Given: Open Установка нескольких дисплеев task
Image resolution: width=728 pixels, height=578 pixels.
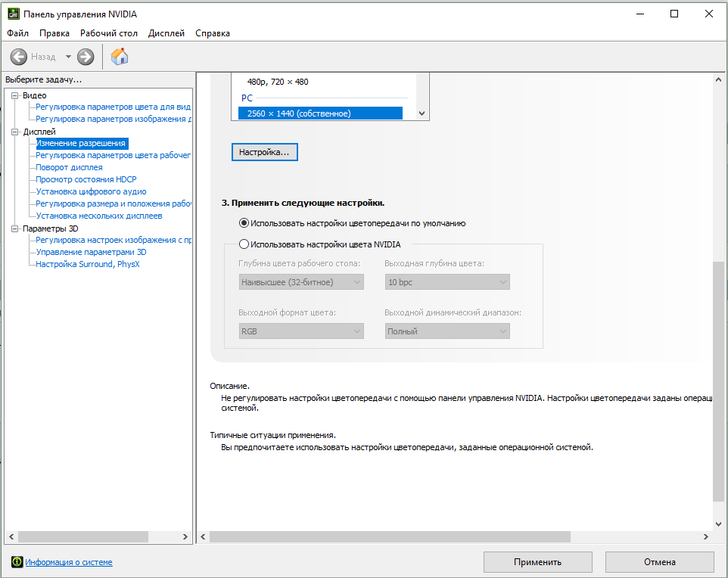Looking at the screenshot, I should click(99, 216).
